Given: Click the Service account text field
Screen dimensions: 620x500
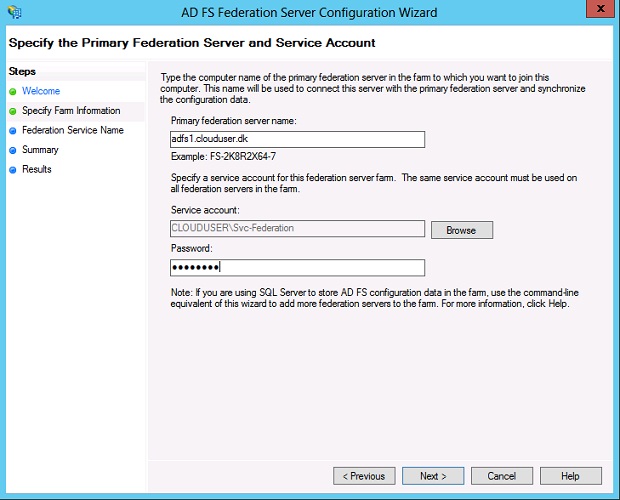Looking at the screenshot, I should pyautogui.click(x=297, y=229).
